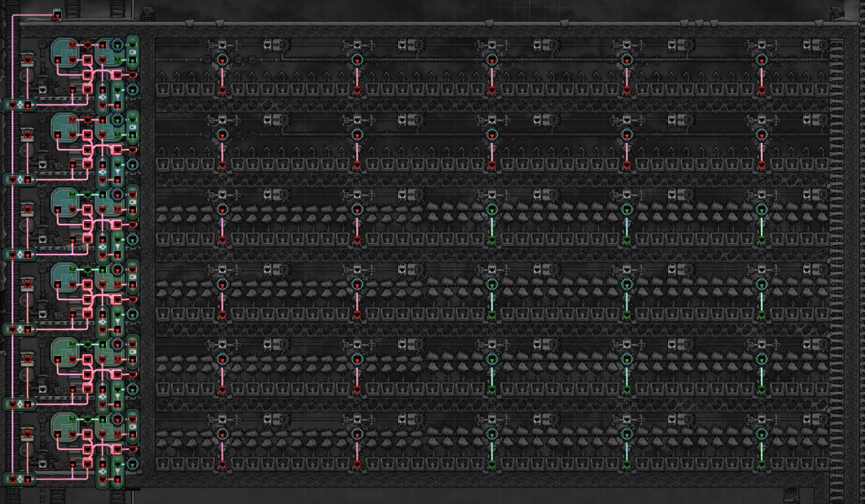Click the circled green port atop the first logic module
Viewport: 865px width, 504px height.
click(x=117, y=44)
